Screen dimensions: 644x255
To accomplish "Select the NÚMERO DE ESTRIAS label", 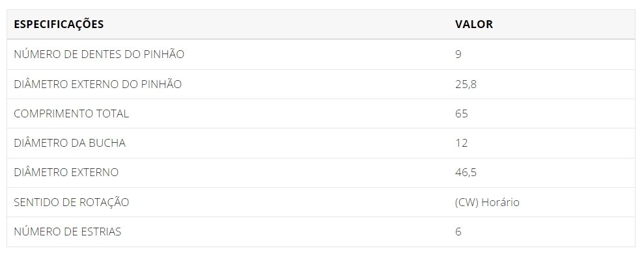I will [x=68, y=232].
